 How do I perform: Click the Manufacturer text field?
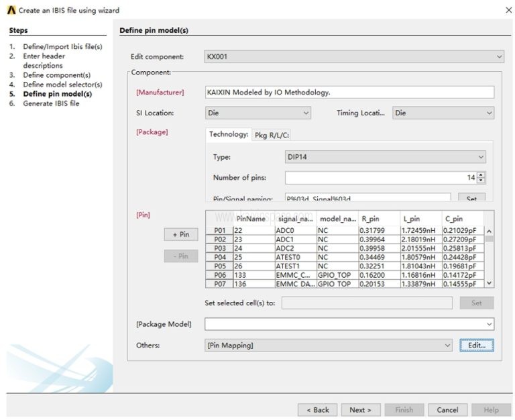(x=349, y=93)
